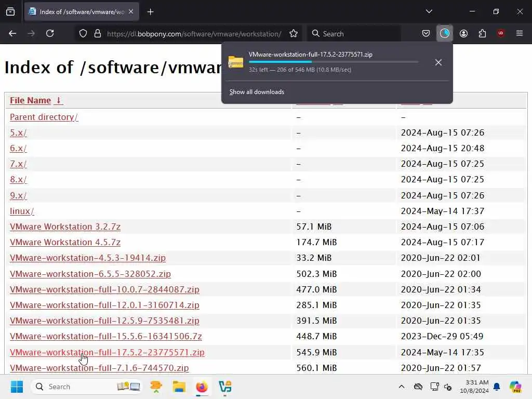Open the taskbar clock showing 3:31 AM

point(474,387)
